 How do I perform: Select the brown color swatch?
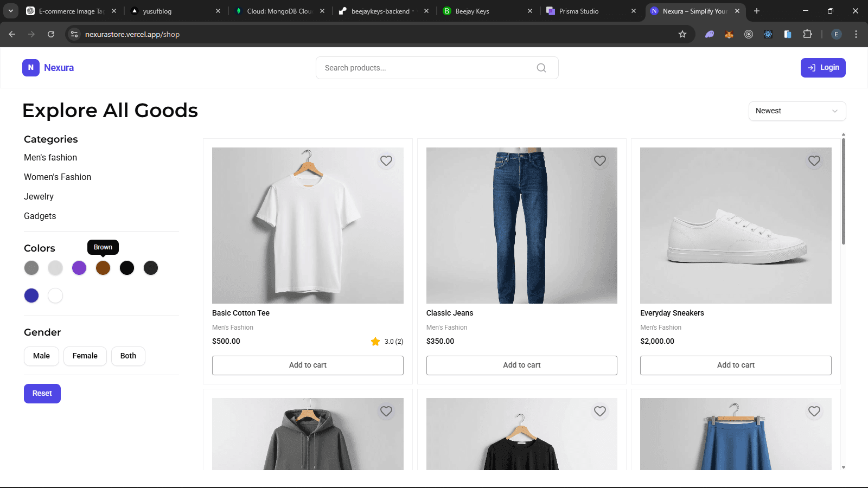(x=103, y=268)
